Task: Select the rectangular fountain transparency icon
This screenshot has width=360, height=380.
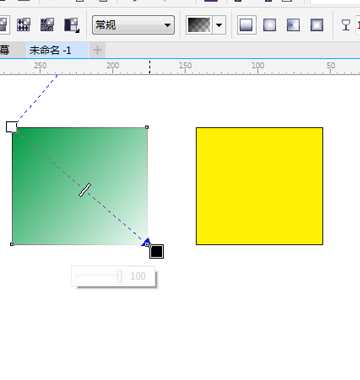Action: (x=317, y=25)
